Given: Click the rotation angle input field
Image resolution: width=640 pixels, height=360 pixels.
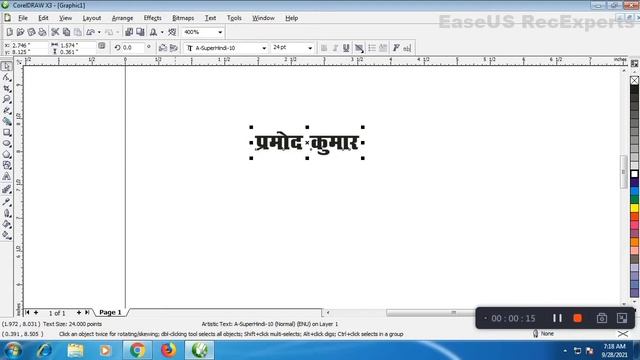Looking at the screenshot, I should pyautogui.click(x=133, y=48).
